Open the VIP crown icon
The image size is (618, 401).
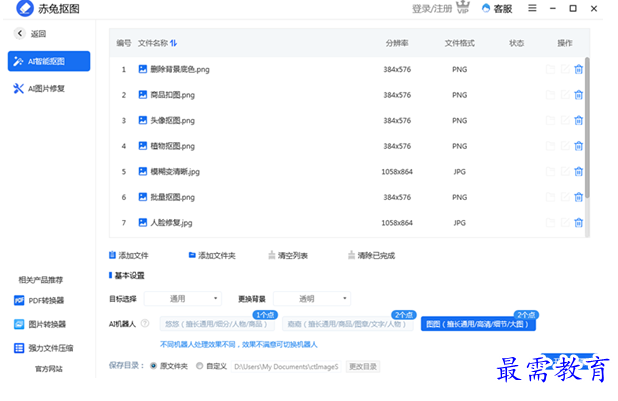click(x=463, y=7)
